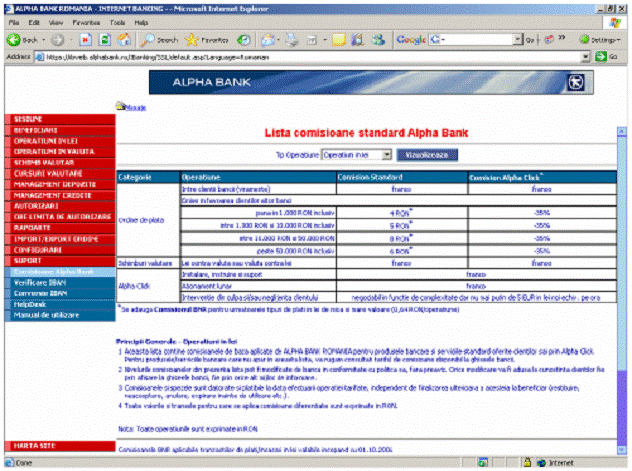632x471 pixels.
Task: Click the page icon beside address URL
Action: click(x=40, y=57)
